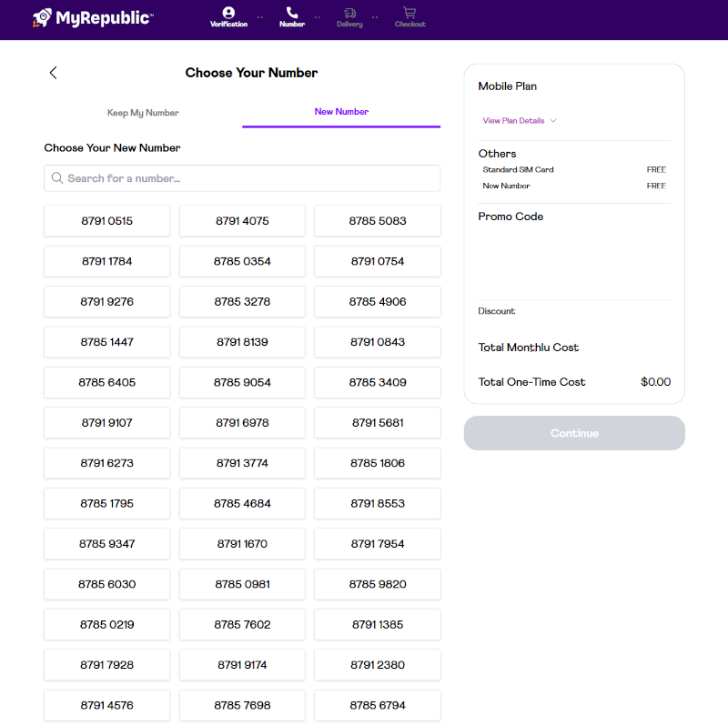Pick number 8791 1385
Viewport: 728px width, 726px height.
pos(378,625)
